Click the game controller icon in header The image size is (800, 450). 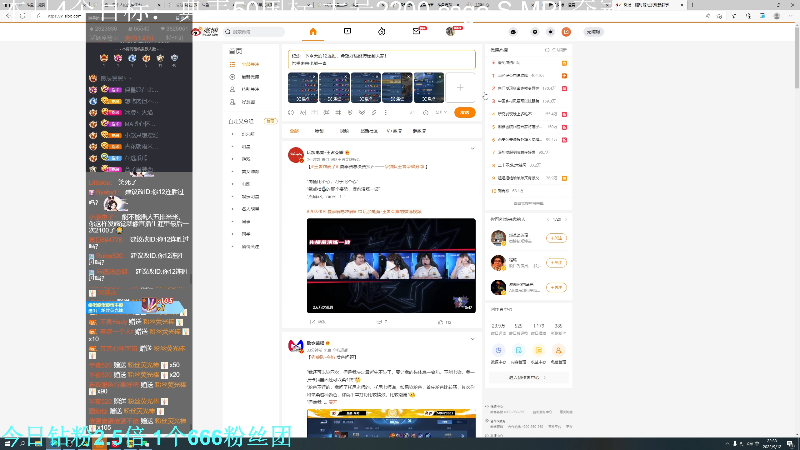coord(513,32)
